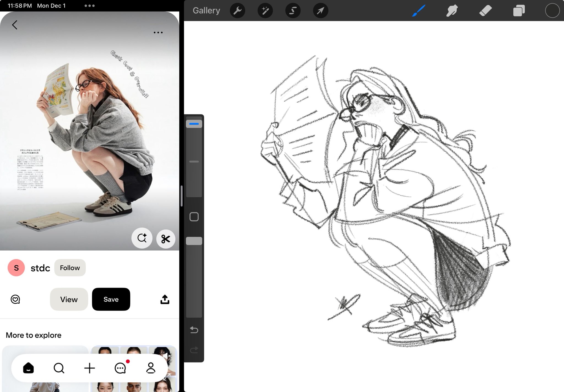
Task: Open the pin's three-dot options menu
Action: (x=158, y=32)
